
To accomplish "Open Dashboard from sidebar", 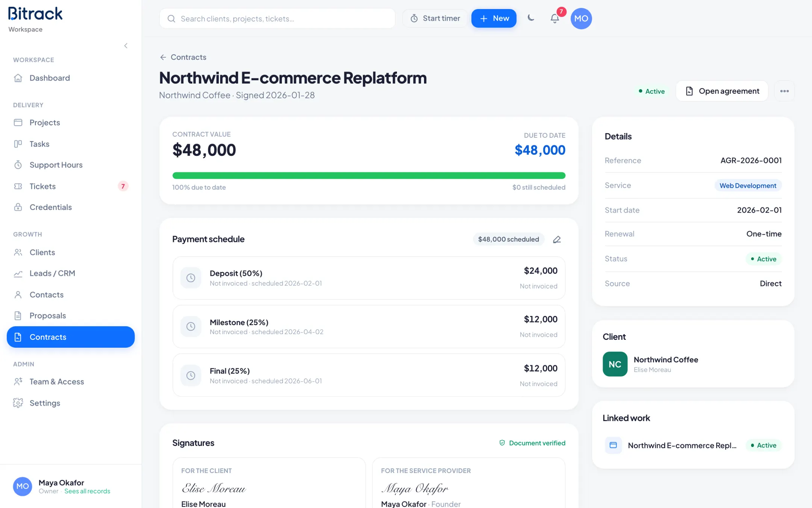I will click(x=71, y=78).
